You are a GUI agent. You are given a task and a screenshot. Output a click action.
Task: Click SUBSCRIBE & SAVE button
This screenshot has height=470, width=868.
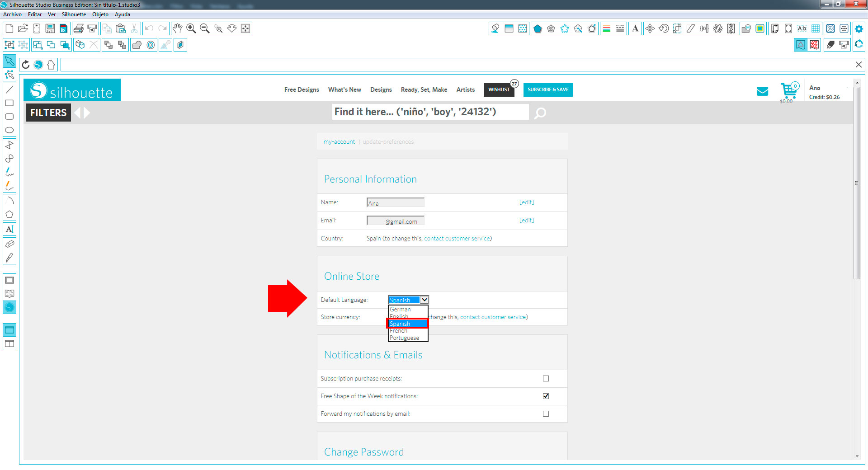click(x=548, y=89)
